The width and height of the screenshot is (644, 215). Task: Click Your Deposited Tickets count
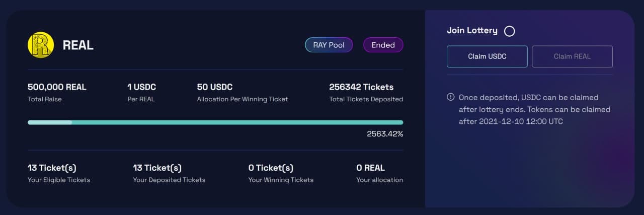pos(157,168)
